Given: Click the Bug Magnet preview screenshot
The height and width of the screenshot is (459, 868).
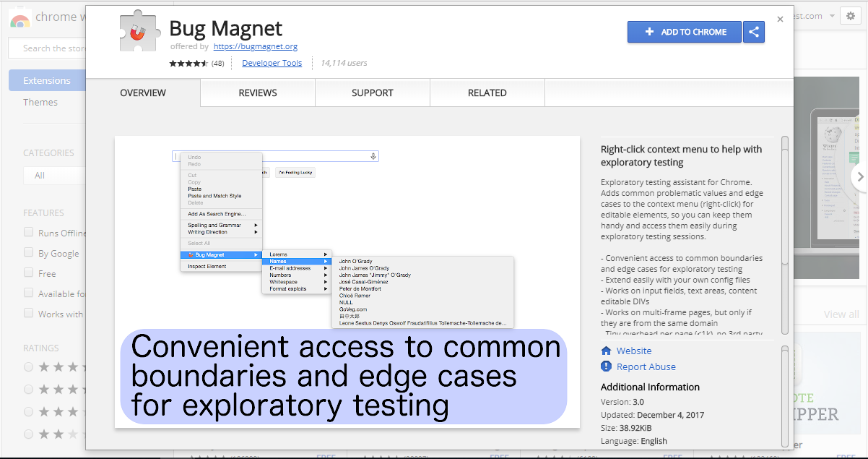Looking at the screenshot, I should point(347,281).
